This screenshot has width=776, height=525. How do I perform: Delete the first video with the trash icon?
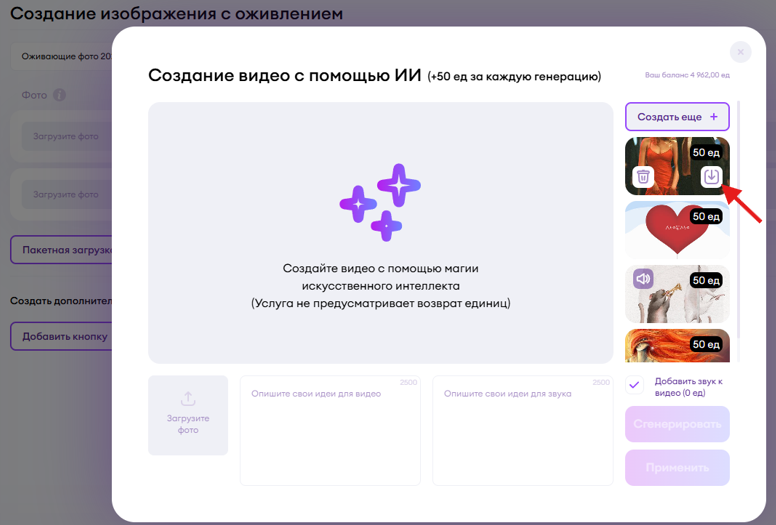click(644, 177)
